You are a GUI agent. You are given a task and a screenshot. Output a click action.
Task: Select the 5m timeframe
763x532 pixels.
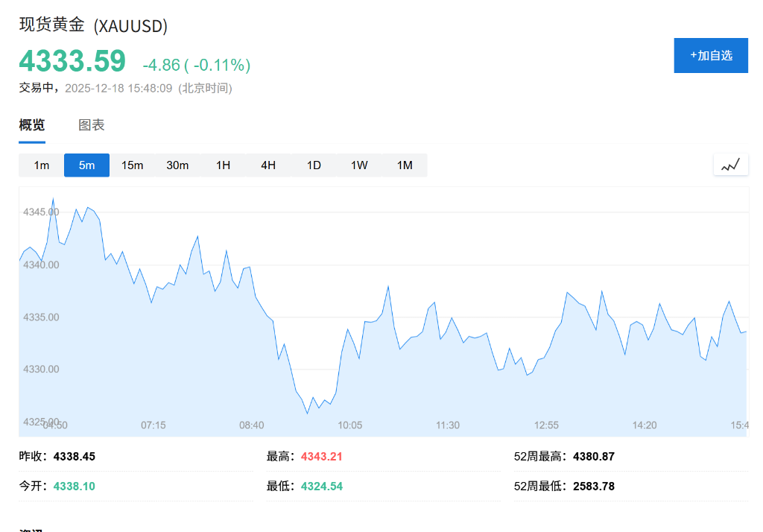(x=86, y=165)
